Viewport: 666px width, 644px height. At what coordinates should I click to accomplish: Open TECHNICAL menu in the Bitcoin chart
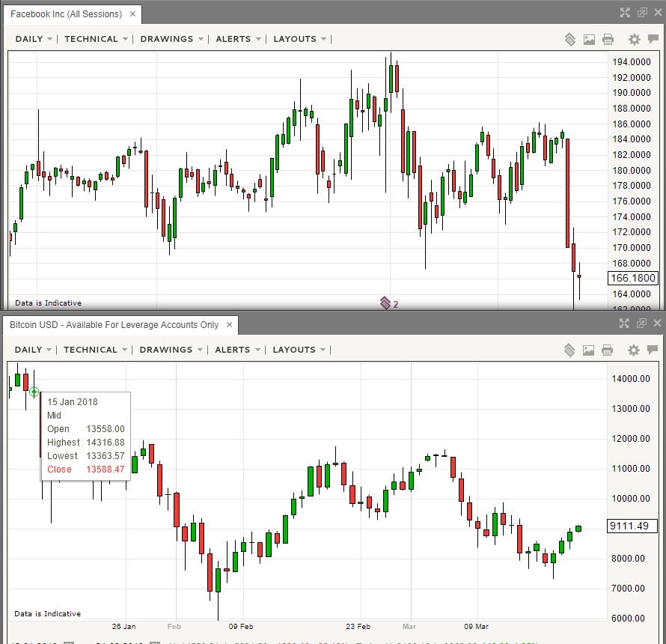[95, 350]
